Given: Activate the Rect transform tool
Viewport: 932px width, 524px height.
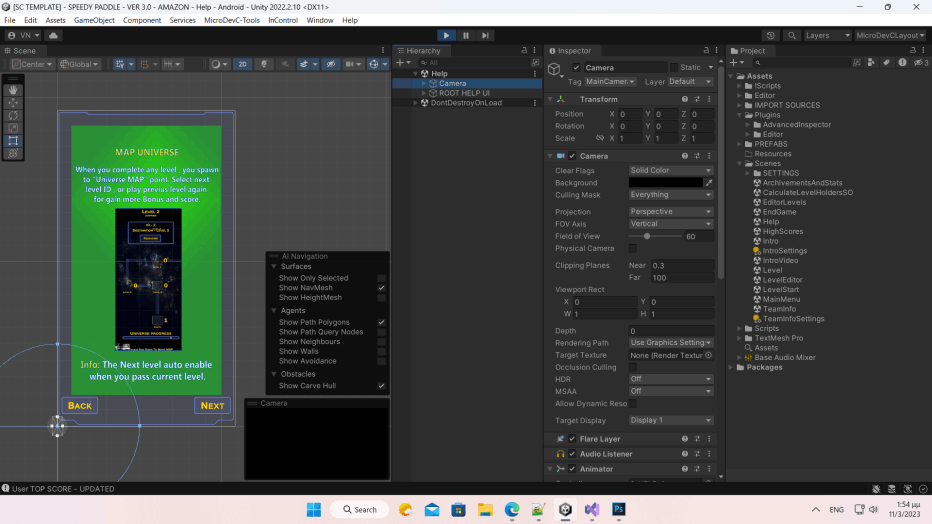Looking at the screenshot, I should (x=13, y=141).
